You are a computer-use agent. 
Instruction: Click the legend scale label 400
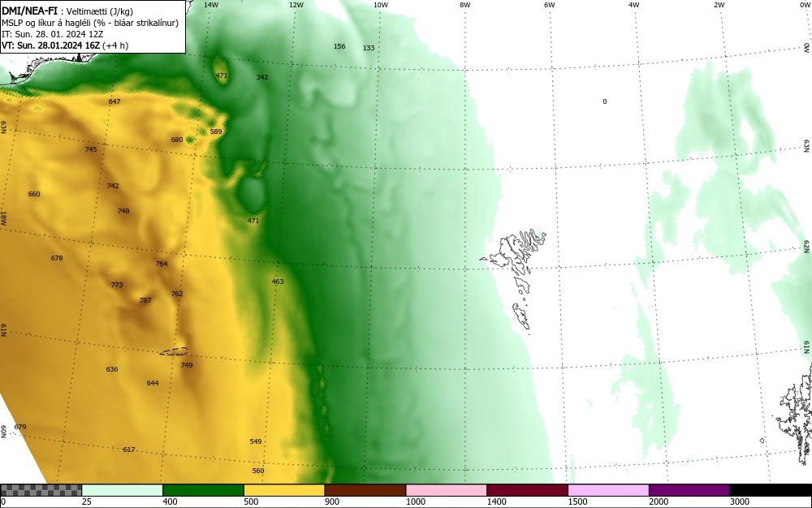coord(170,502)
